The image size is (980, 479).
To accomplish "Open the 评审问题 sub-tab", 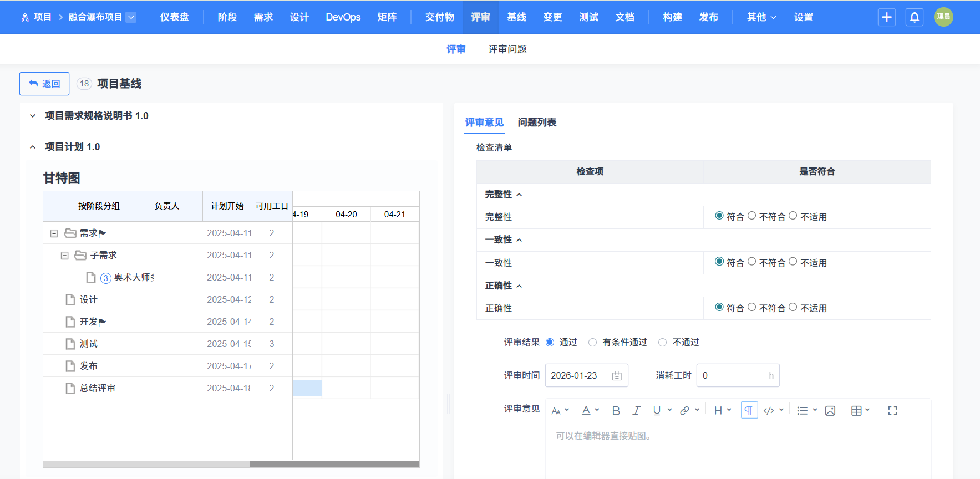I will [507, 49].
